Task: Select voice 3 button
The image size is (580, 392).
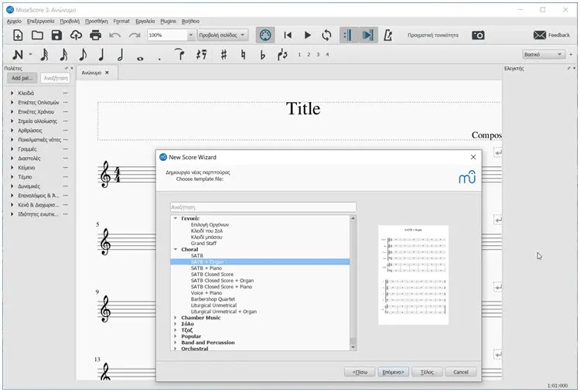Action: (318, 54)
